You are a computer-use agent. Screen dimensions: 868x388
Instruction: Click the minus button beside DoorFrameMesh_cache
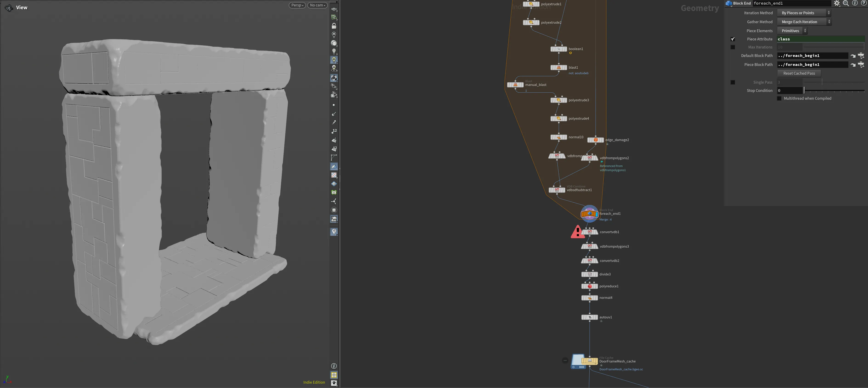pos(565,361)
